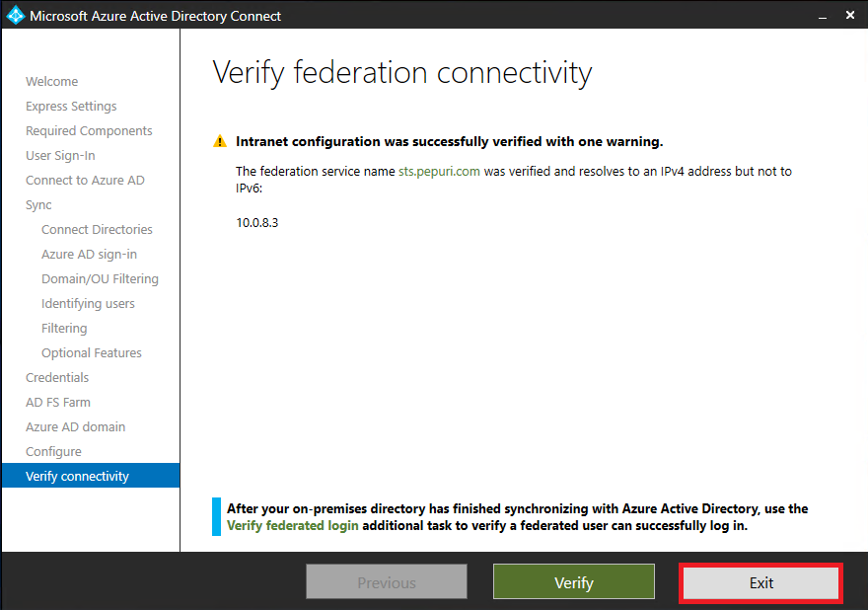Select the Sync step

pyautogui.click(x=38, y=205)
